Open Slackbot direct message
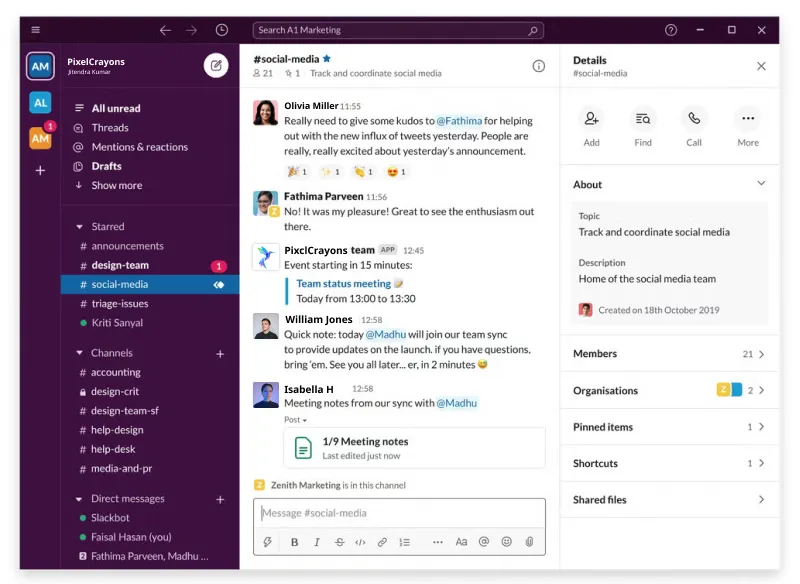This screenshot has width=800, height=584. 110,518
